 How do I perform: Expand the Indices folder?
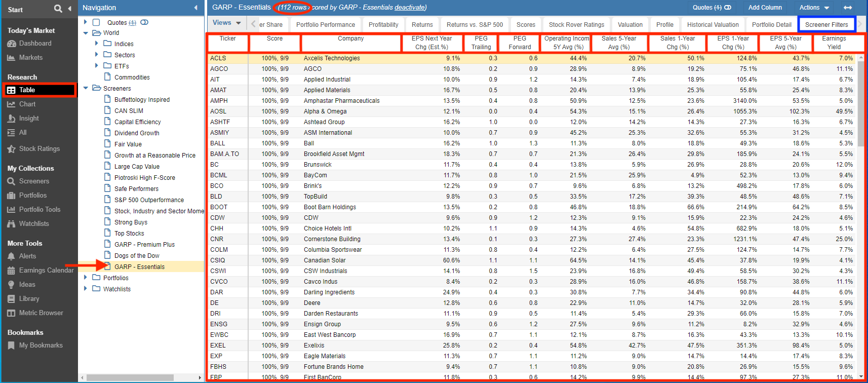pos(97,44)
